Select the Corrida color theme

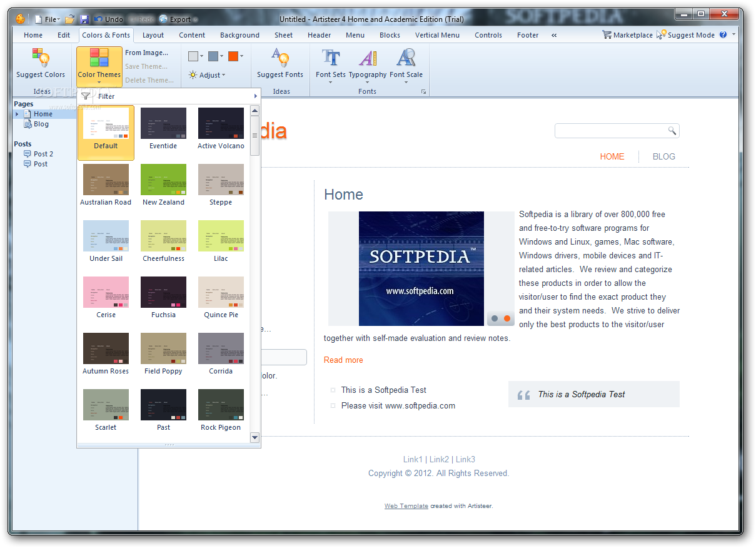pyautogui.click(x=221, y=354)
